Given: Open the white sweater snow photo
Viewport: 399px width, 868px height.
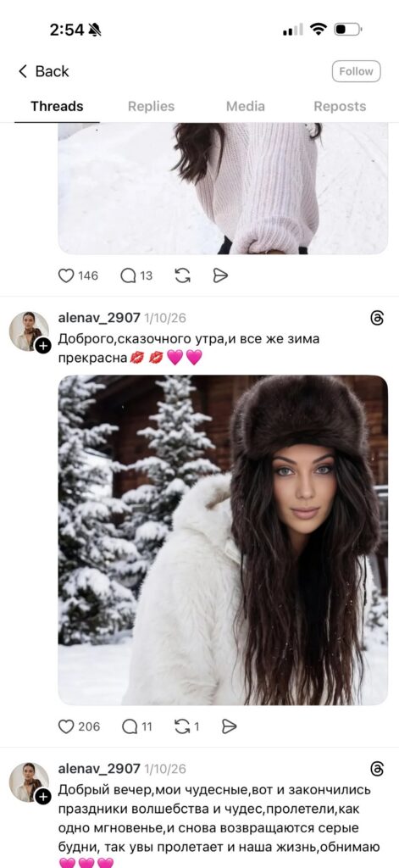Looking at the screenshot, I should click(223, 188).
